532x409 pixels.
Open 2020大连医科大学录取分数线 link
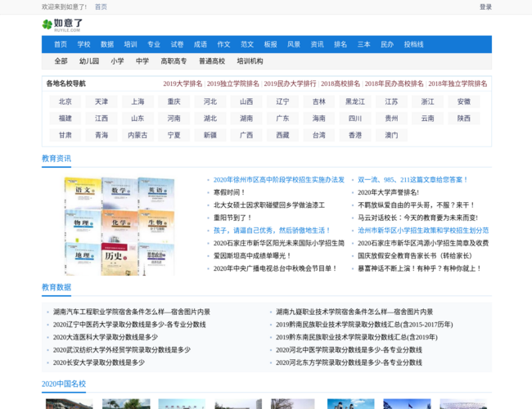(106, 337)
